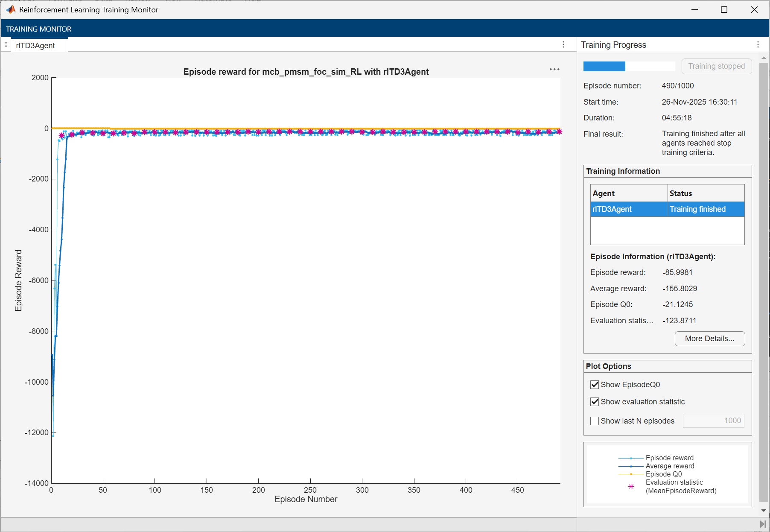Click the More Details... button
The height and width of the screenshot is (532, 770).
tap(710, 339)
